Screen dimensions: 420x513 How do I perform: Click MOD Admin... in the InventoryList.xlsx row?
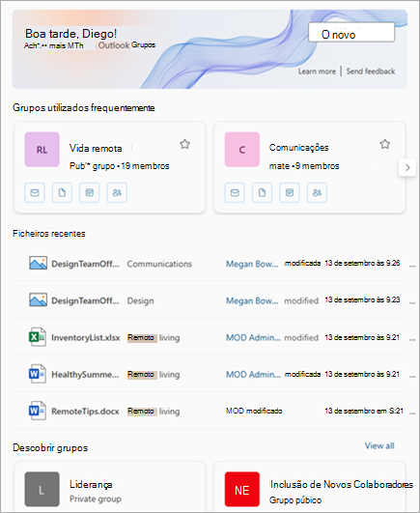(253, 337)
